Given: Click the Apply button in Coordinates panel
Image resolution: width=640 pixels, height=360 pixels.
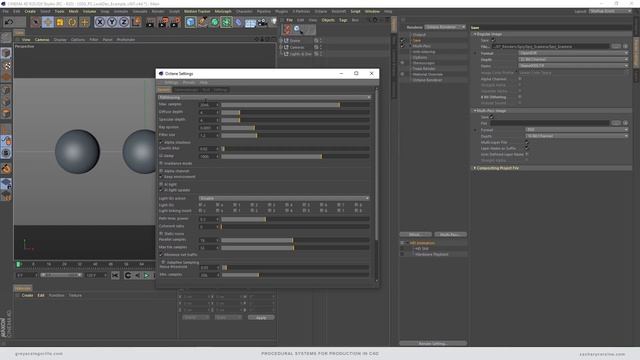Looking at the screenshot, I should pyautogui.click(x=261, y=318).
